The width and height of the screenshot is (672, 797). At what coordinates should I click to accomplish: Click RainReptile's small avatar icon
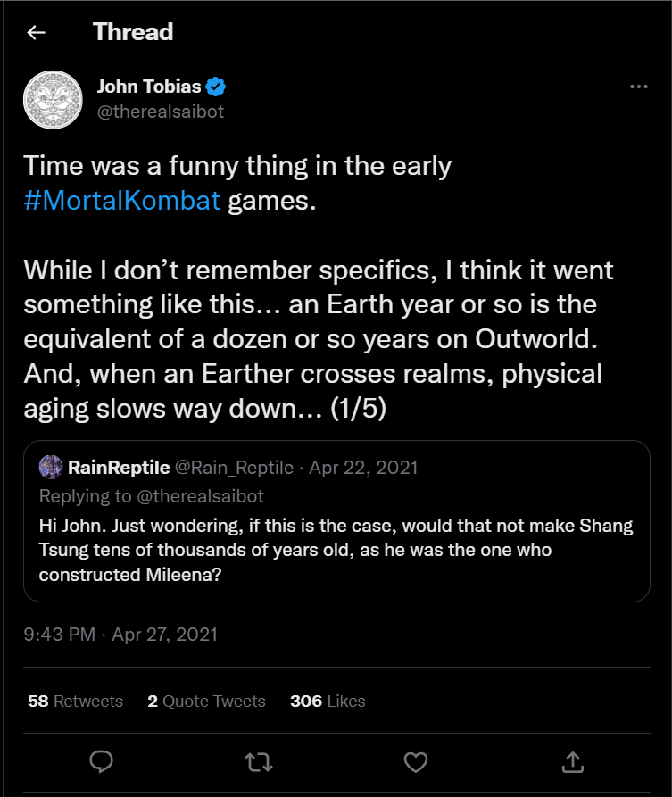tap(51, 467)
